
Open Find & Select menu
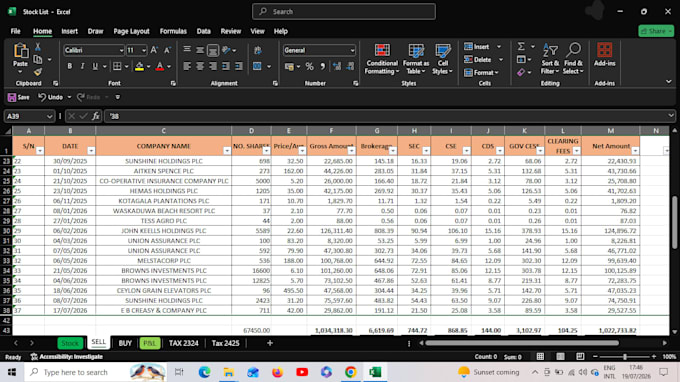[573, 59]
